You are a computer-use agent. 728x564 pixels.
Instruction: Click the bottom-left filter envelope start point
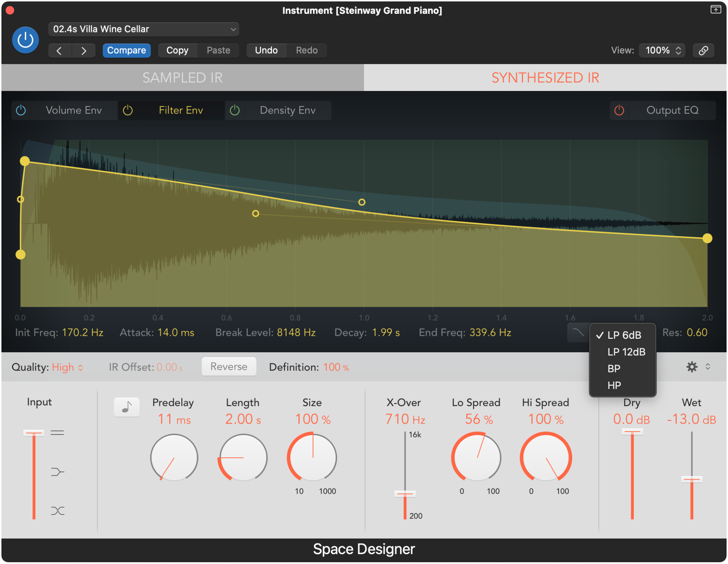(x=21, y=254)
